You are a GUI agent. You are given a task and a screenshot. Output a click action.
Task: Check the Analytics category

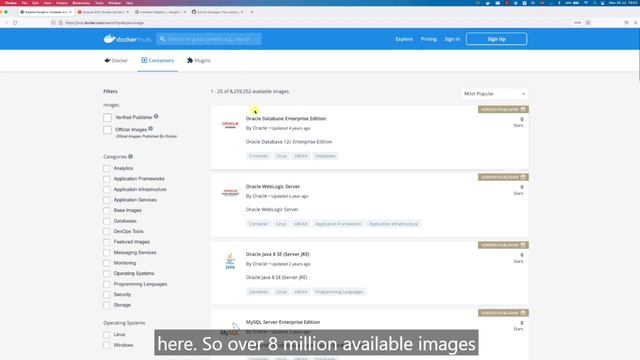point(107,168)
